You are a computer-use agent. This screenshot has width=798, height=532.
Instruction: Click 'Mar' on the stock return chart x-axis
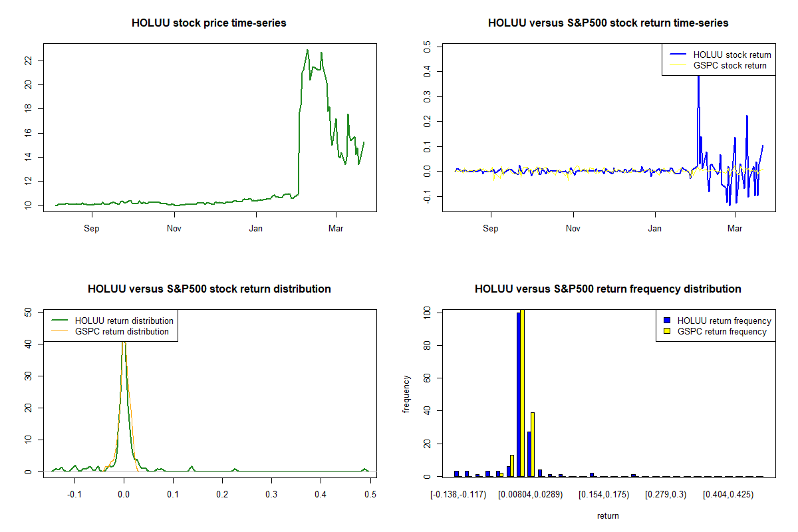[x=735, y=229]
